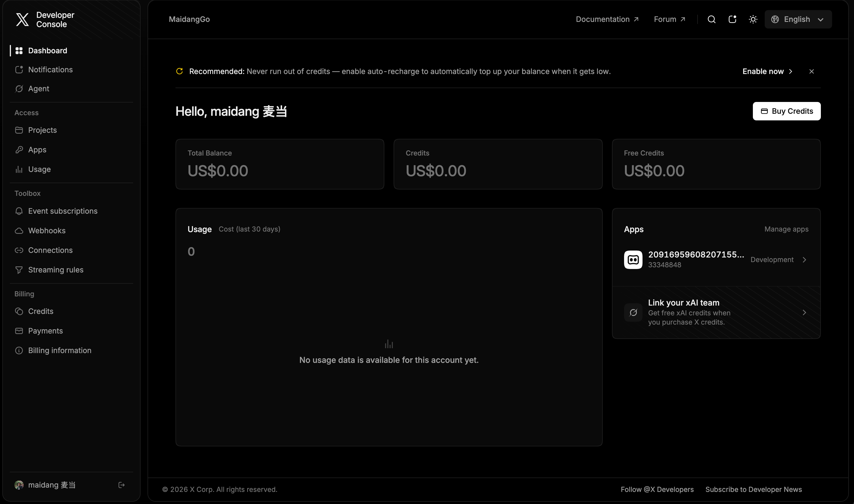
Task: Click the Dashboard grid icon
Action: pyautogui.click(x=19, y=51)
